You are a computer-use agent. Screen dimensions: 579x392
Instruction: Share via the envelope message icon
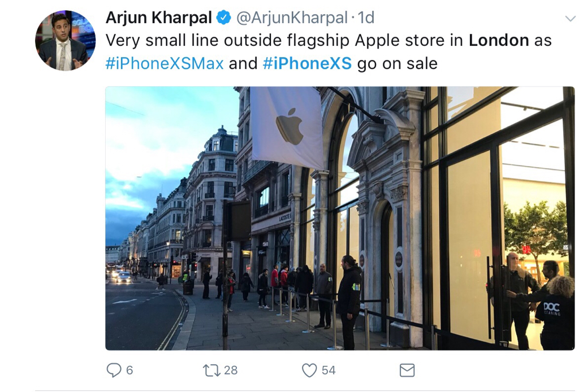(x=407, y=370)
